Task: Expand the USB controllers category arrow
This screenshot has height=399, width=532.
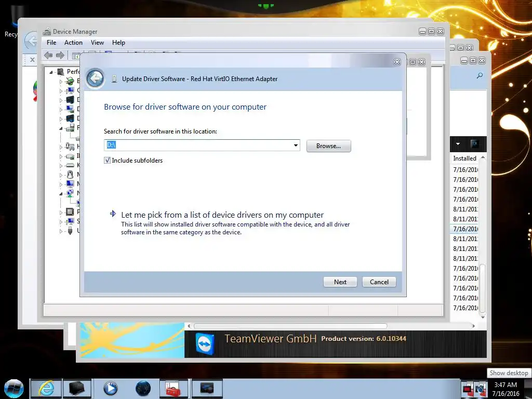Action: pos(61,231)
